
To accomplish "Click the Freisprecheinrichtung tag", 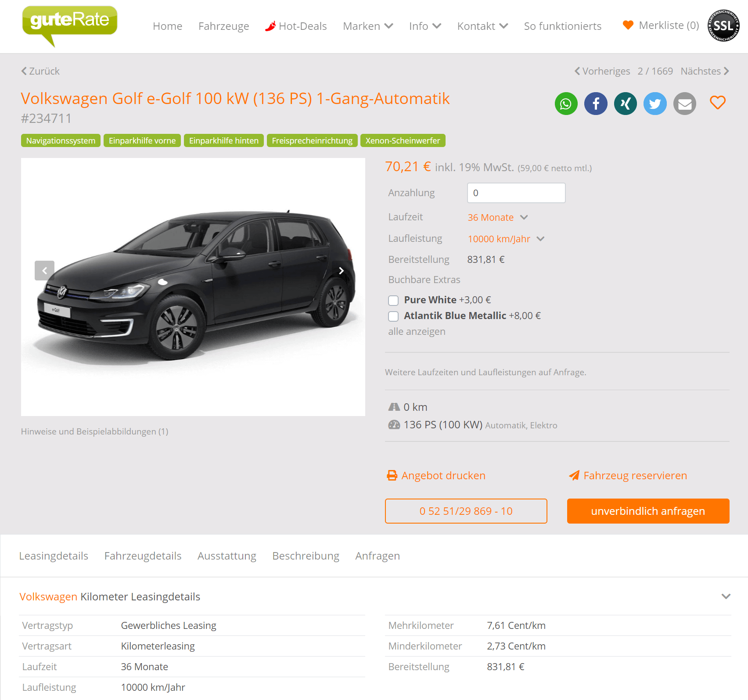I will (x=312, y=140).
